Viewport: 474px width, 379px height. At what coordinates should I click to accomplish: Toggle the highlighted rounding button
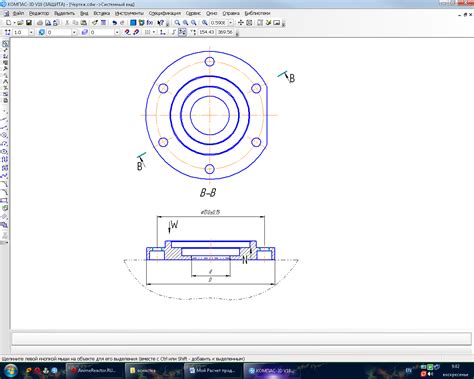pyautogui.click(x=182, y=32)
